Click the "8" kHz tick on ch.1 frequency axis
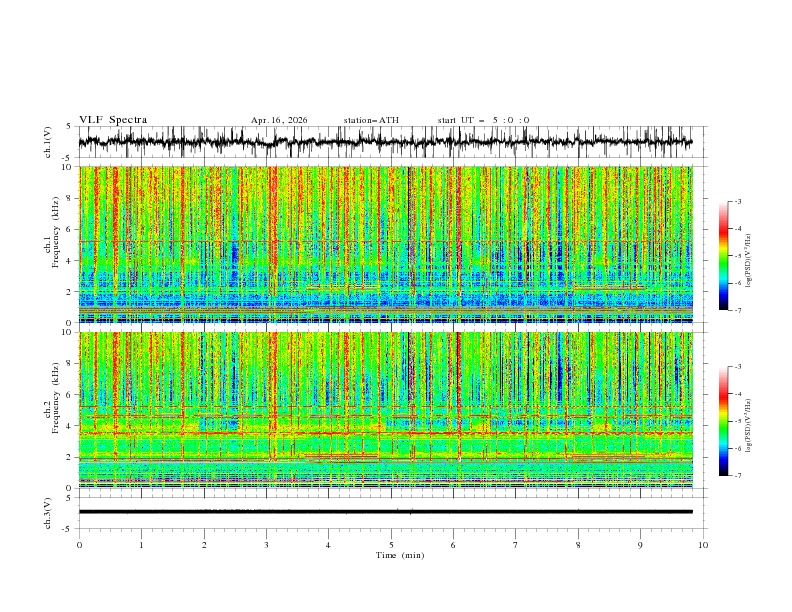 (70, 198)
